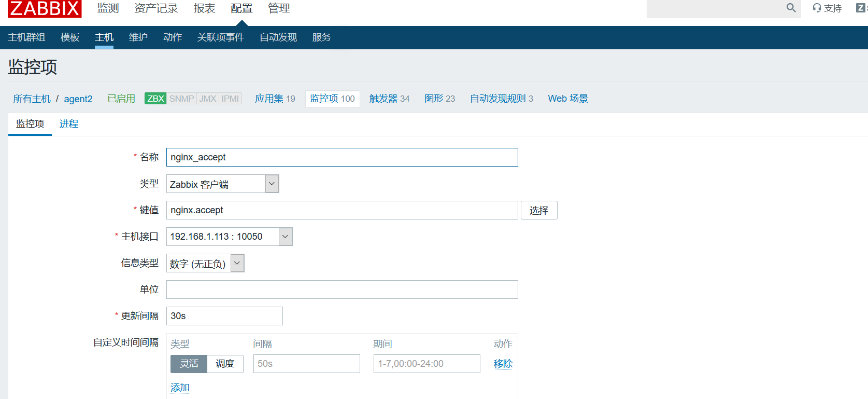The height and width of the screenshot is (399, 868).
Task: Click the 间隔 50s input field
Action: (307, 364)
